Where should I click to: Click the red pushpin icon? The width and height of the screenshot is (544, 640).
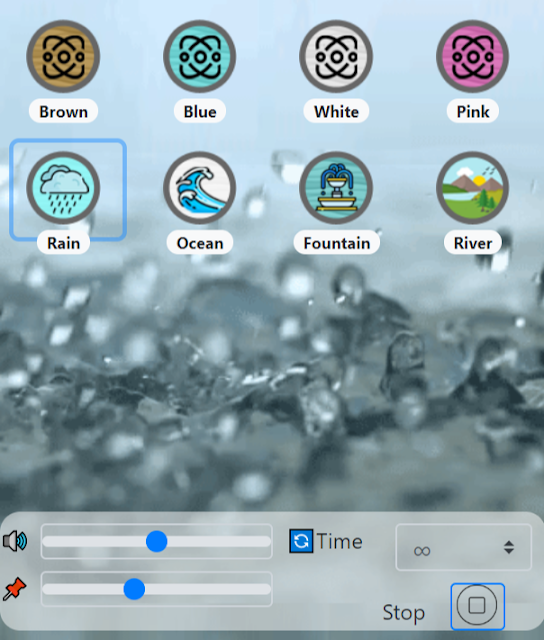point(15,589)
